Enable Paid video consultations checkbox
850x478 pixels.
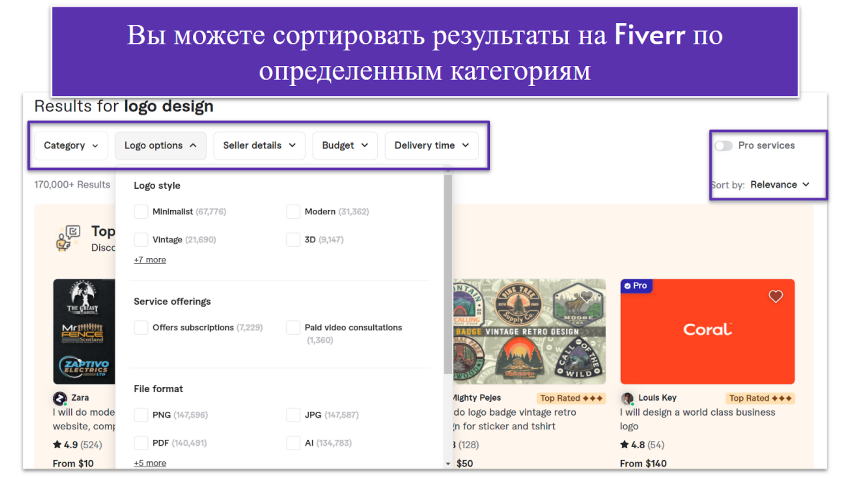point(293,327)
